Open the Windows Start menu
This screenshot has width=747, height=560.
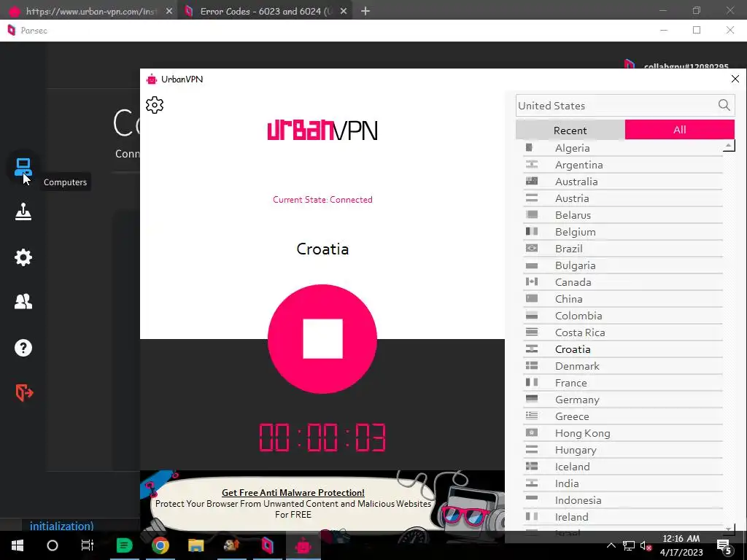(x=18, y=545)
